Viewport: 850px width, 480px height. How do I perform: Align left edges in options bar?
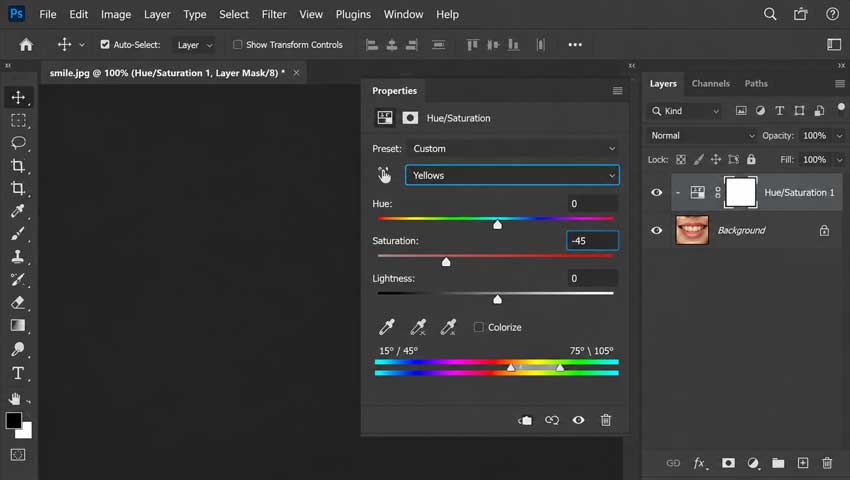[x=372, y=44]
